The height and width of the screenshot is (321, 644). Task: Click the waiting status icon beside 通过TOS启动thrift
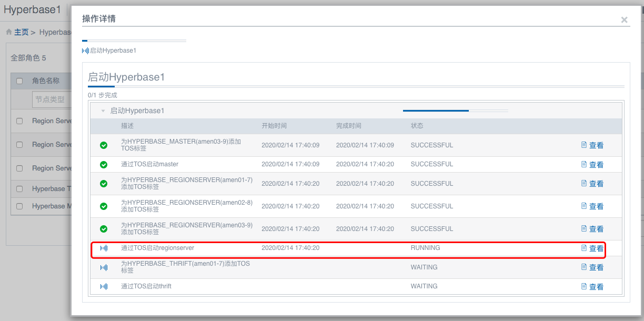coord(103,286)
